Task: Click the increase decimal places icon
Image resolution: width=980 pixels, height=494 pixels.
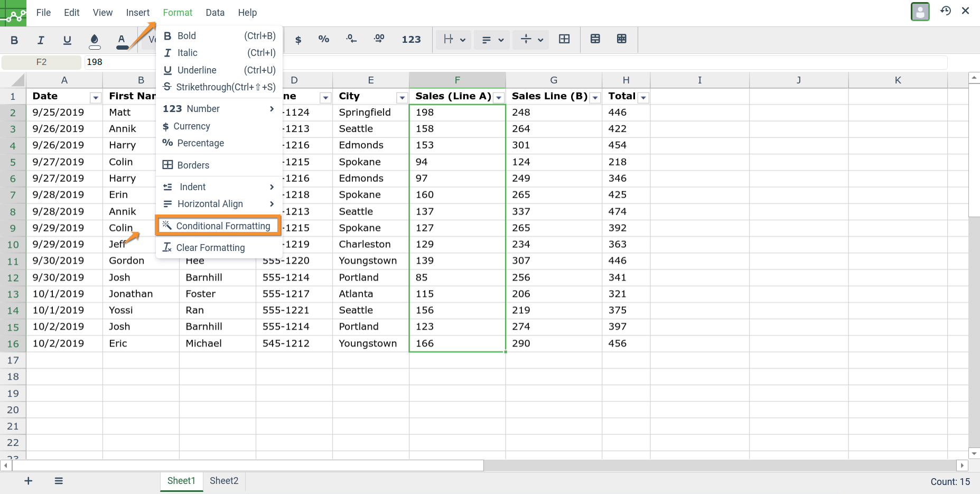Action: pyautogui.click(x=379, y=40)
